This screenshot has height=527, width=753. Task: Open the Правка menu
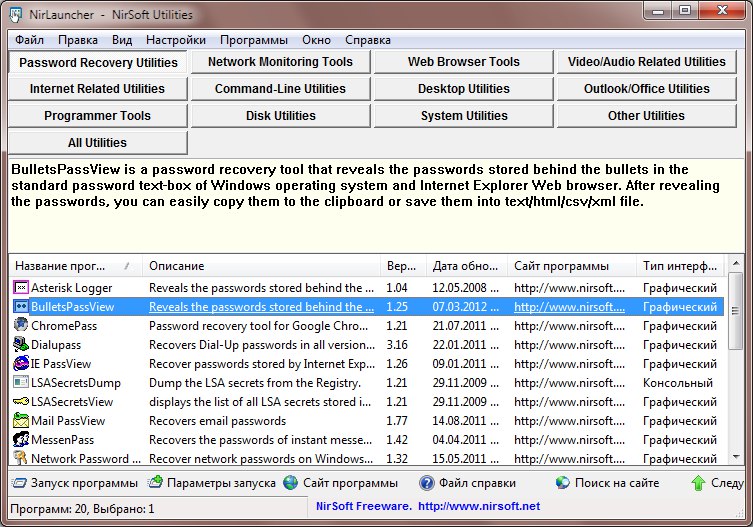[78, 40]
